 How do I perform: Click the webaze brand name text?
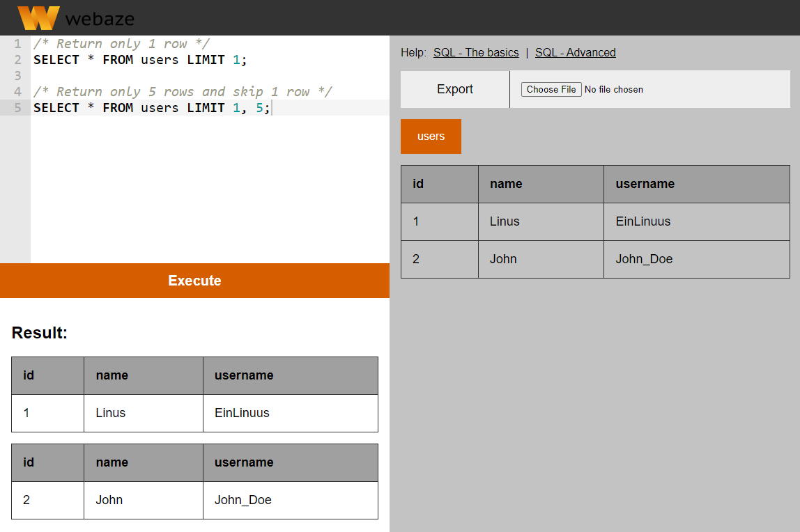pyautogui.click(x=100, y=19)
